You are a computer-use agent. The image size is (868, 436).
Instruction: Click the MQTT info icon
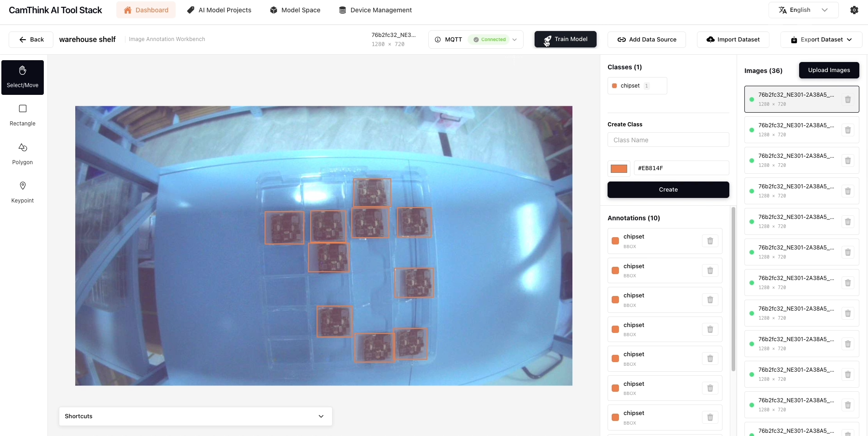click(x=437, y=40)
